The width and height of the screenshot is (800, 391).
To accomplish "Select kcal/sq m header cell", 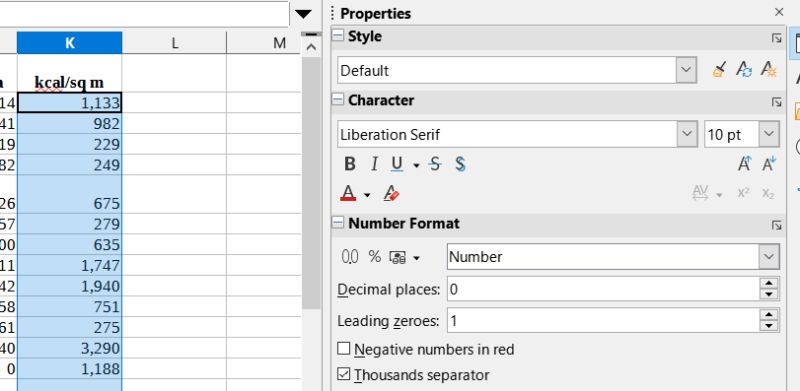I will point(70,73).
